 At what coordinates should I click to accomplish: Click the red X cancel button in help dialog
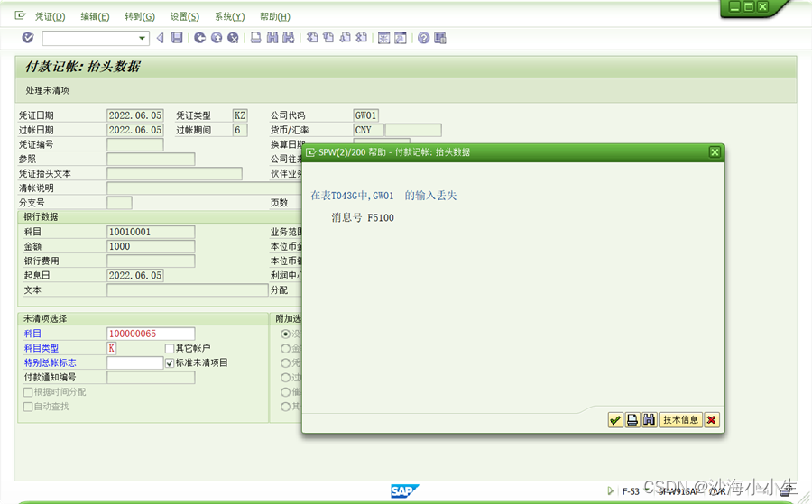click(x=712, y=419)
